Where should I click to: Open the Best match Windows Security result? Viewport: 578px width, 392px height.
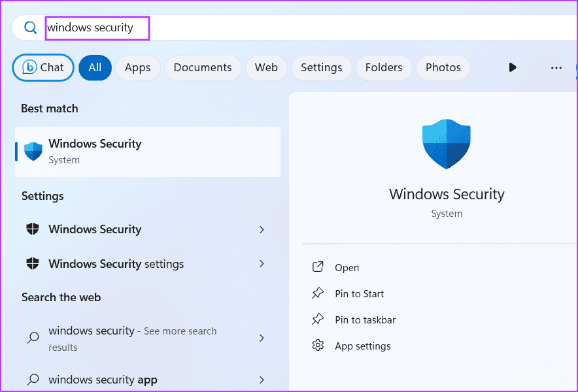coord(148,152)
